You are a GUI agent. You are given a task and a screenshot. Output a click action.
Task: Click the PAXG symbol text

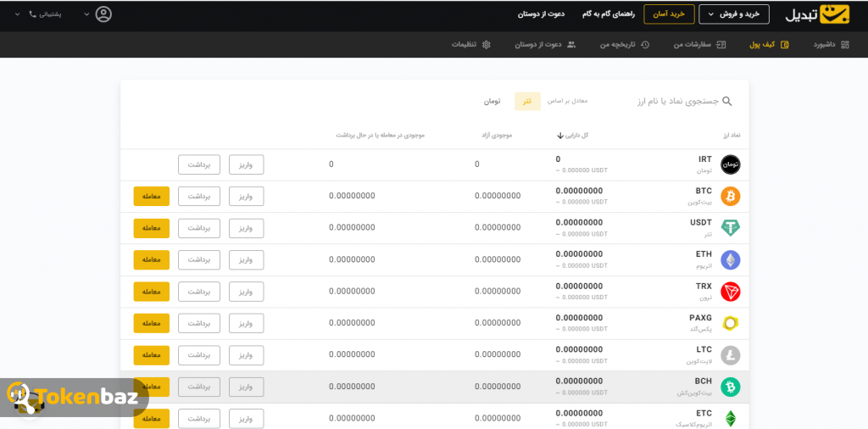tap(700, 318)
